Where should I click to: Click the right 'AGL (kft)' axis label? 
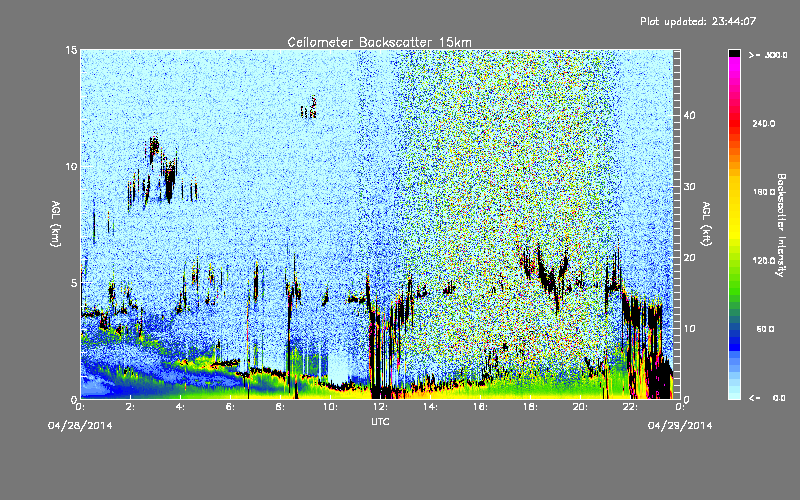(707, 223)
